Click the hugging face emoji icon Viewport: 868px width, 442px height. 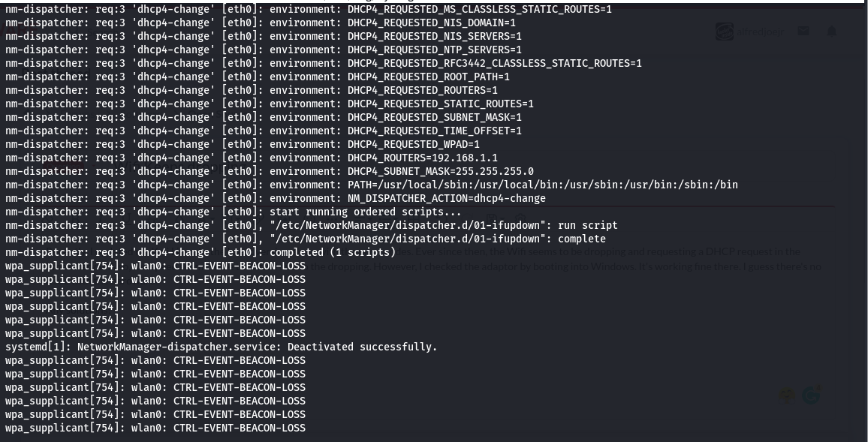787,395
